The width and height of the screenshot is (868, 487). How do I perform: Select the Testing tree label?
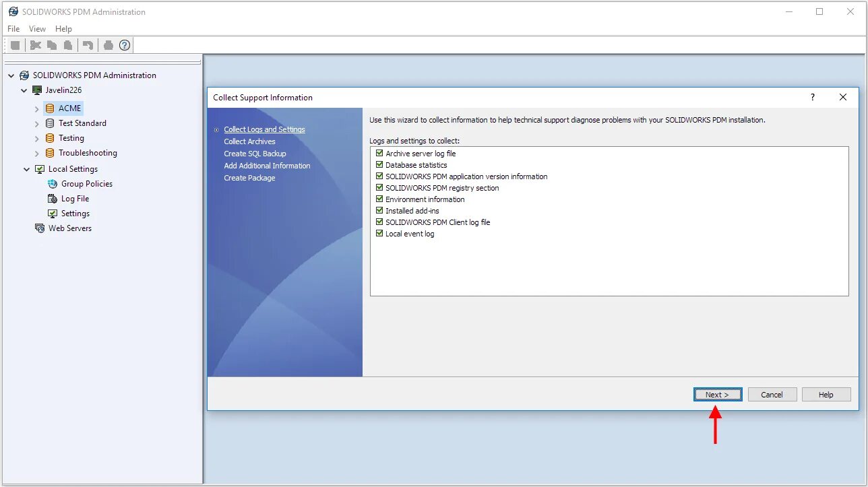[71, 138]
